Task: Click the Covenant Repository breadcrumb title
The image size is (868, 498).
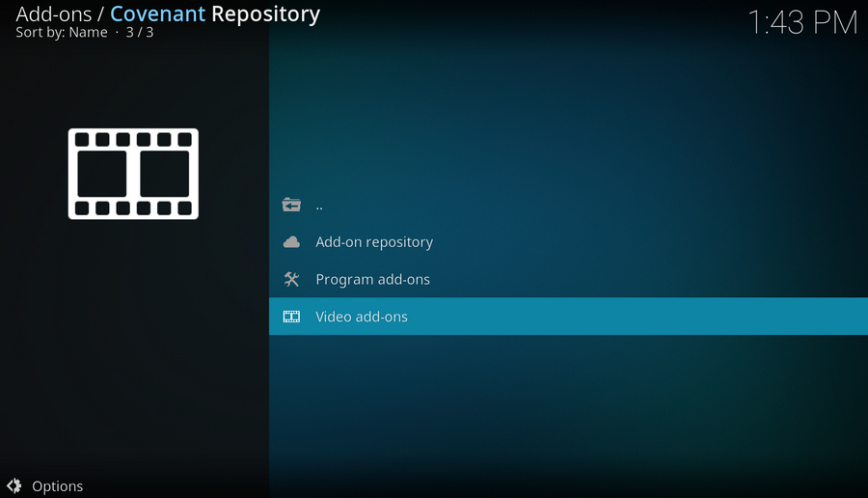Action: click(x=215, y=14)
